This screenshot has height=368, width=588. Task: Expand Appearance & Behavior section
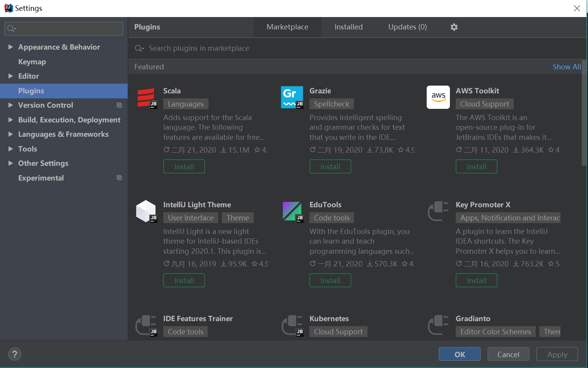point(11,47)
